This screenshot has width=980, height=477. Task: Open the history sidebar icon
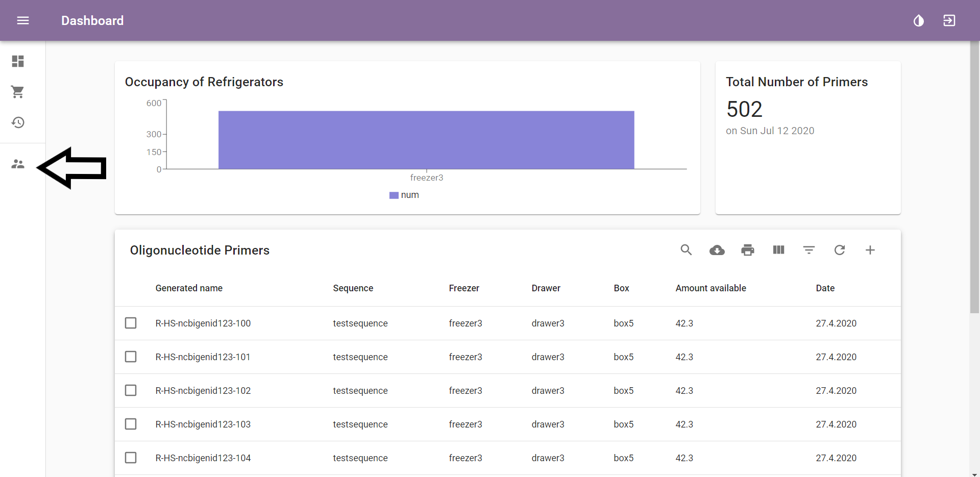click(x=18, y=122)
